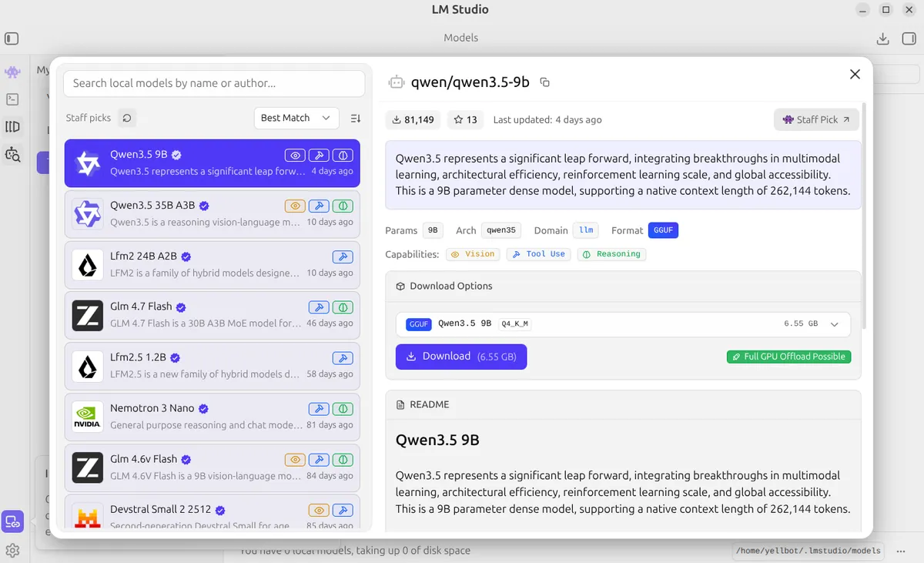Download Qwen3.5 9B (6.55 GB)

[461, 357]
